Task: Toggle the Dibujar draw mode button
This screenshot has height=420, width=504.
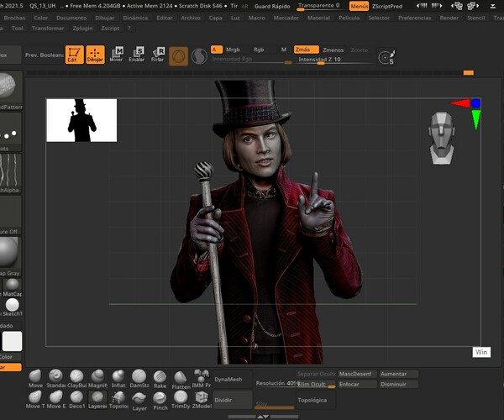Action: (95, 55)
